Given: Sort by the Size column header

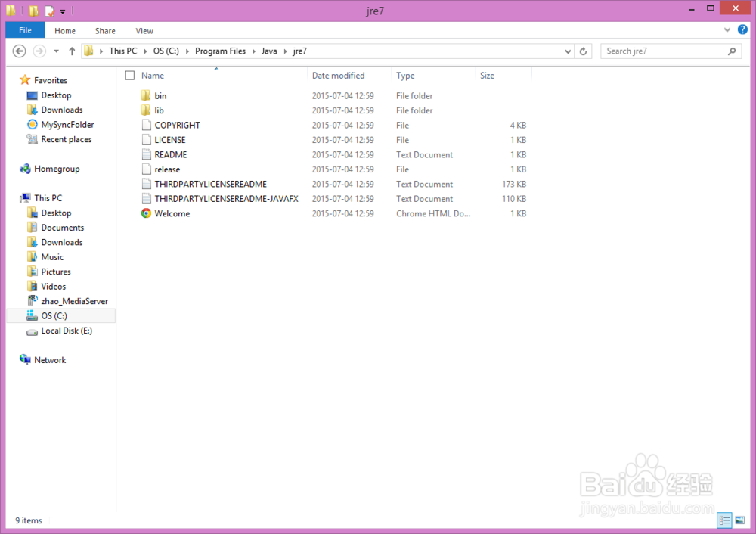Looking at the screenshot, I should pos(487,76).
